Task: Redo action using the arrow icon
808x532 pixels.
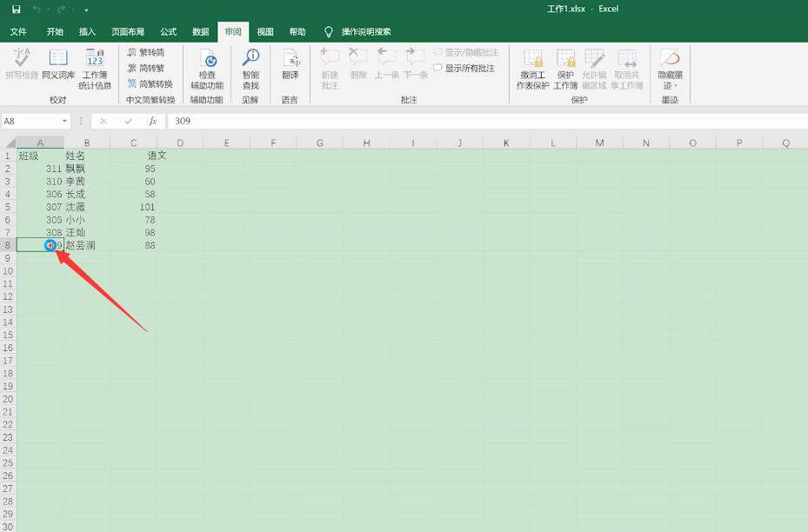Action: 62,10
